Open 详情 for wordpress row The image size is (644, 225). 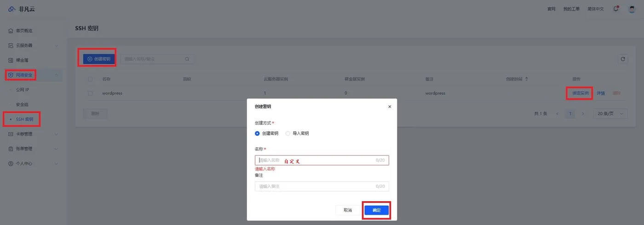[x=601, y=93]
